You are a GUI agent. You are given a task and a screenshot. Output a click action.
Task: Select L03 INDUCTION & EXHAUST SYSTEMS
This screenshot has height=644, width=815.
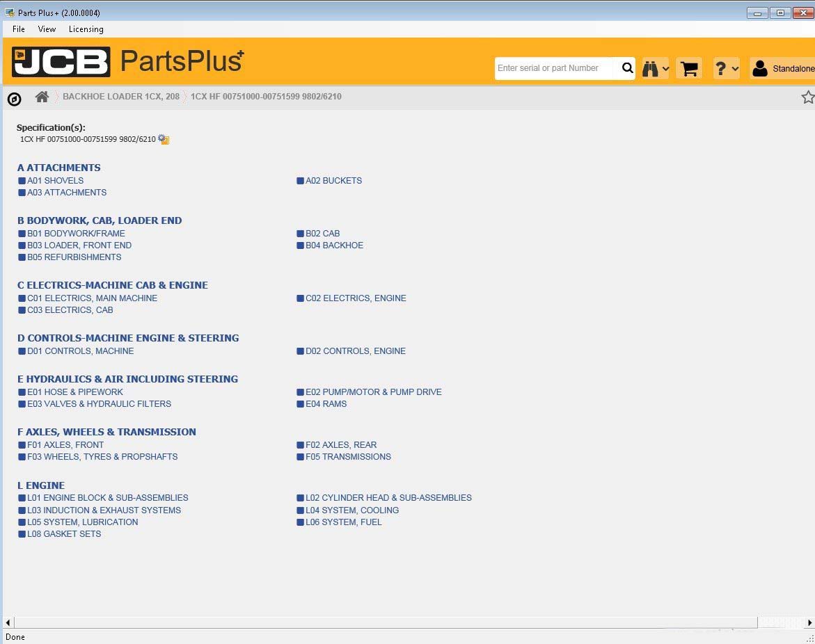104,511
